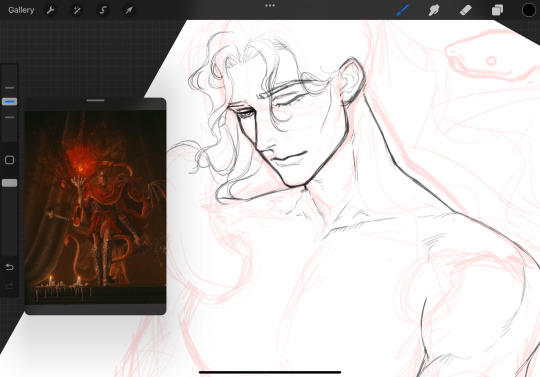Tap the square modify button in sidebar

9,160
